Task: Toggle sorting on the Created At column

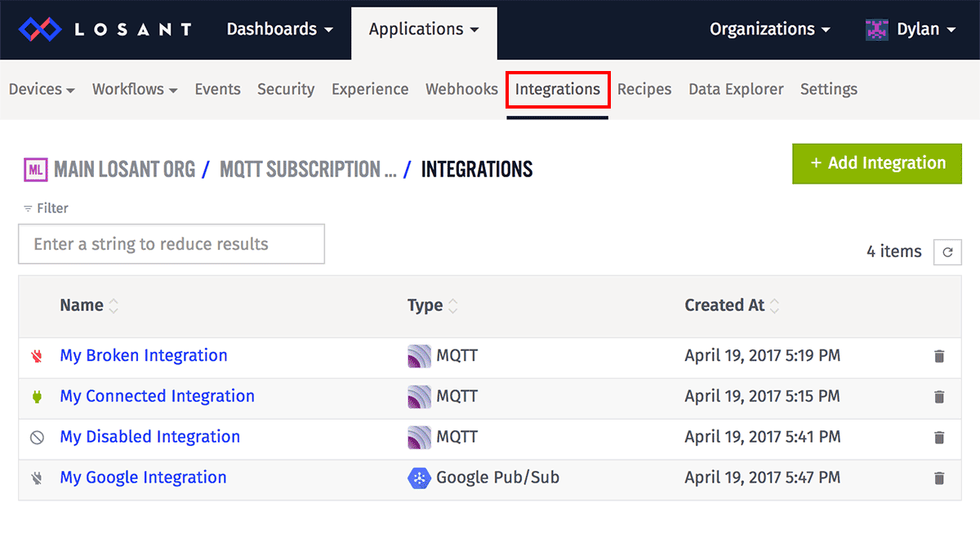Action: pos(774,305)
